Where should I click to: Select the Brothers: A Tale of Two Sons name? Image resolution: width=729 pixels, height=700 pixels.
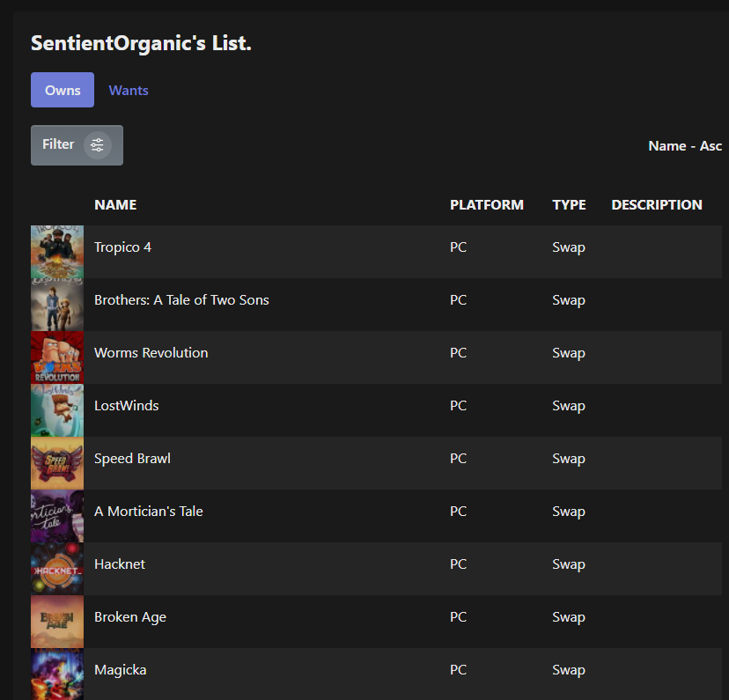coord(181,300)
